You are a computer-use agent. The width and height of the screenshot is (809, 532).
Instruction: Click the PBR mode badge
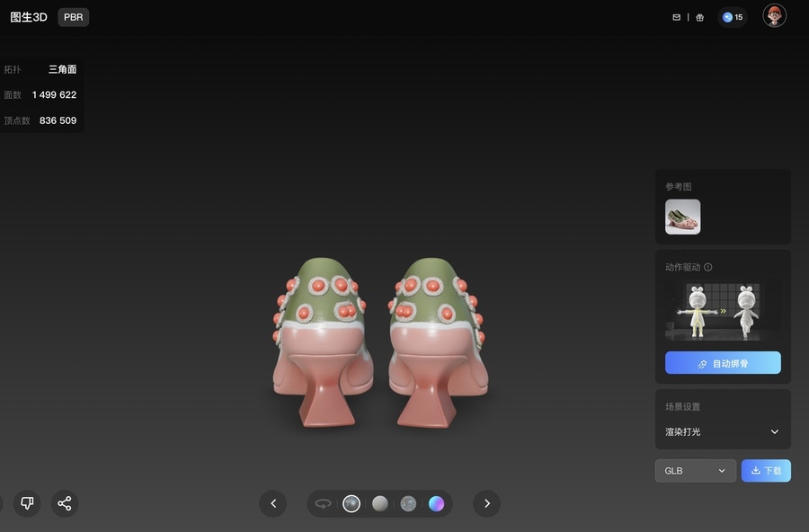click(x=74, y=17)
